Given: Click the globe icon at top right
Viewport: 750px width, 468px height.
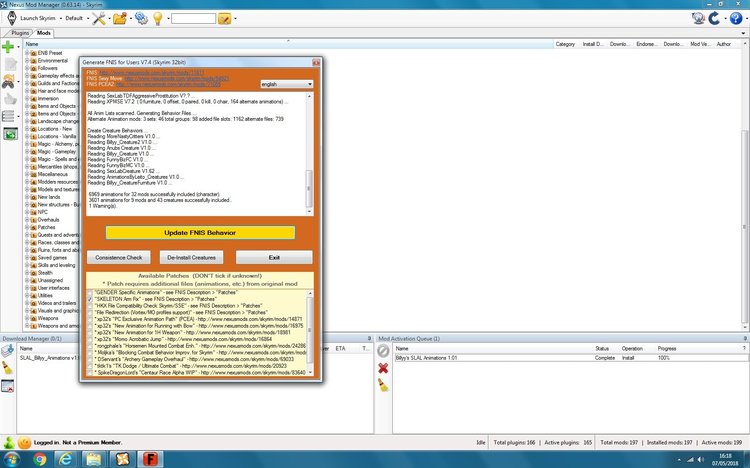Looking at the screenshot, I should pyautogui.click(x=698, y=18).
